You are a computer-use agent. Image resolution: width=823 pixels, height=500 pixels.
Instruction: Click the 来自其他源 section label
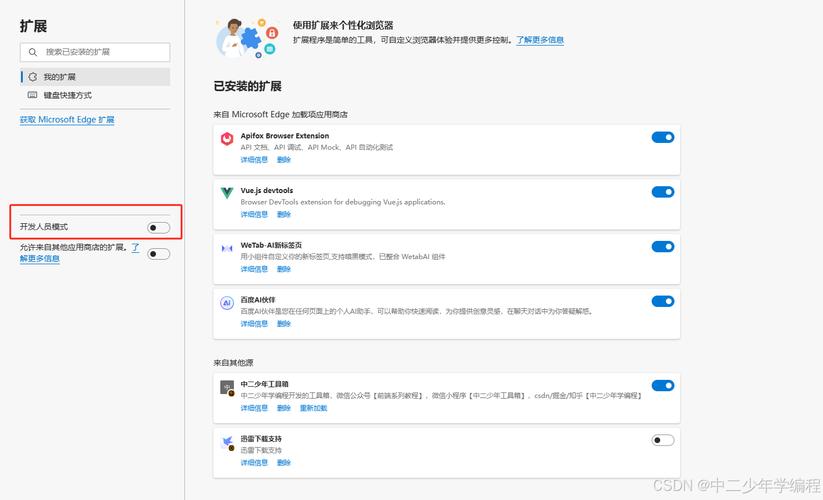click(233, 363)
